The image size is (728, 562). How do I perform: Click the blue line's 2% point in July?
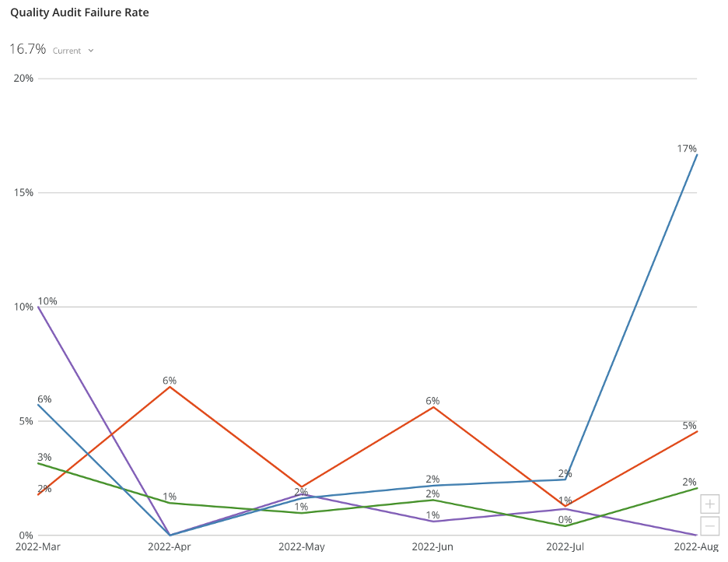(x=565, y=479)
